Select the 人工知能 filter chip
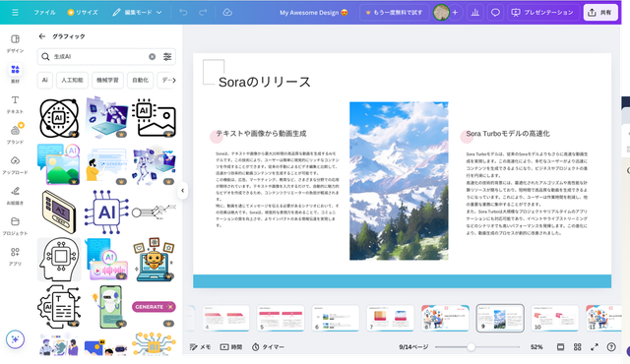 (72, 80)
